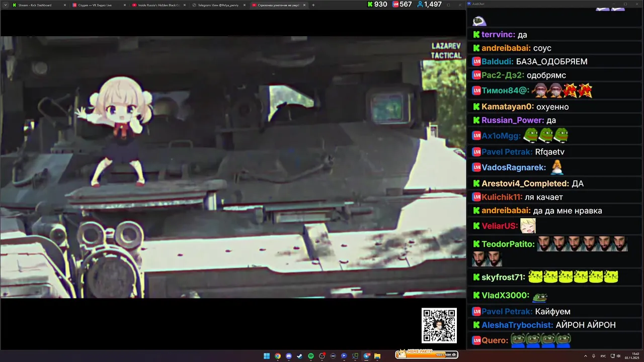Click the first Pepe emote in Ax1oMgg's message

click(x=531, y=136)
